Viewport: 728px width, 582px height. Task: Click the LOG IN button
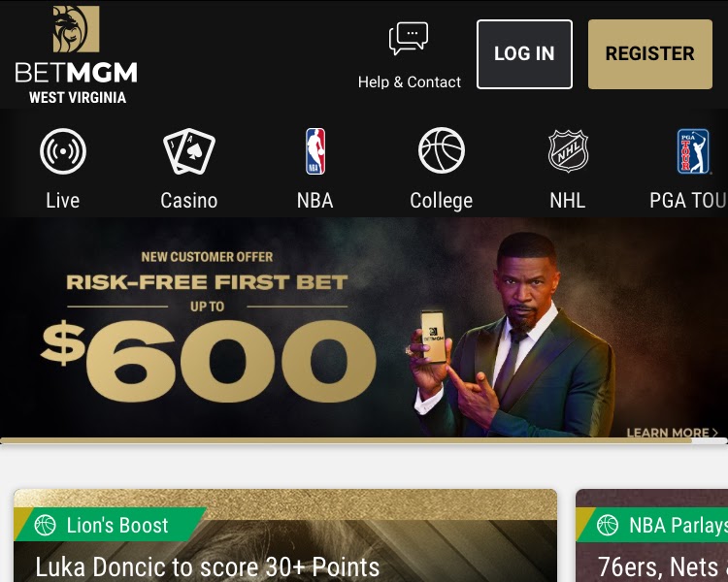pyautogui.click(x=524, y=54)
